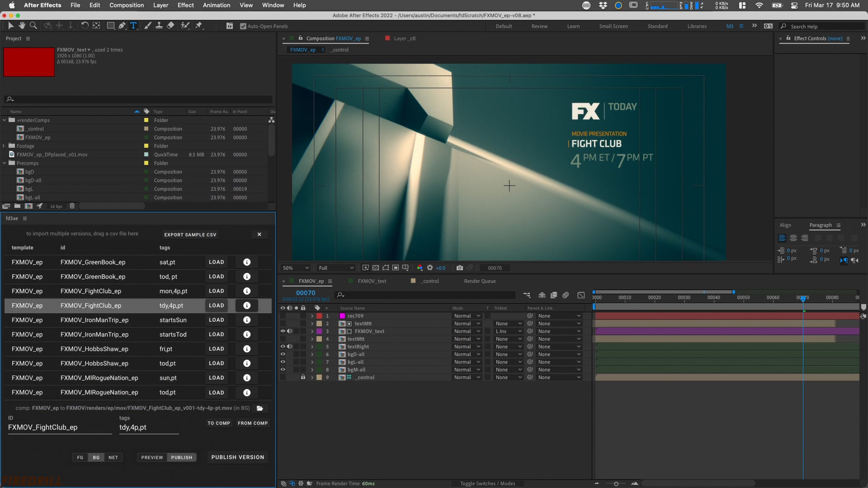Select the Zoom tool
This screenshot has width=868, height=488.
(33, 26)
